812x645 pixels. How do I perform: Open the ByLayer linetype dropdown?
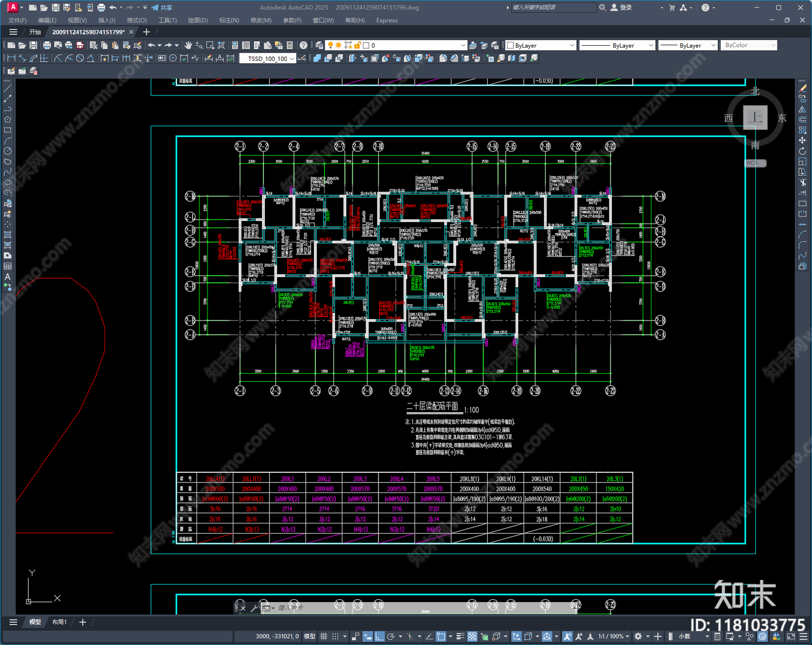651,45
